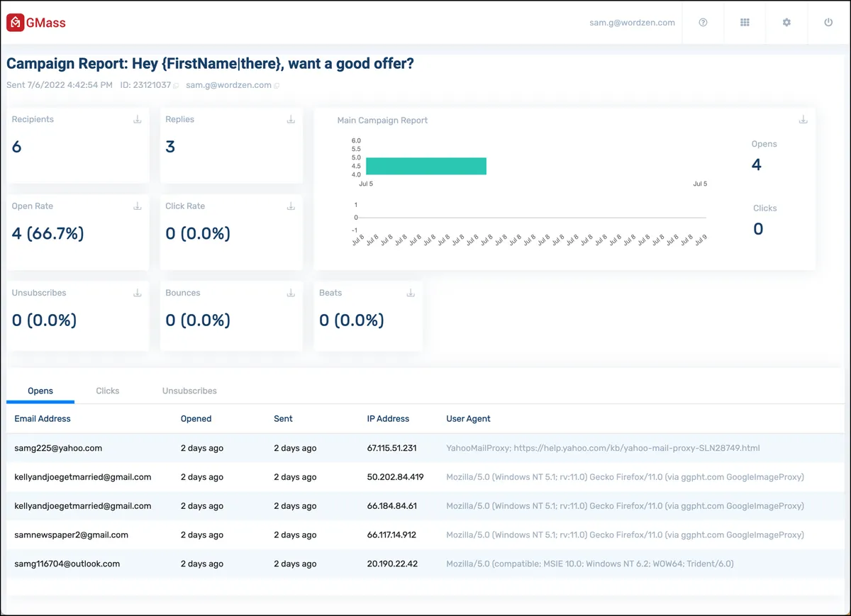Download the Click Rate data
The image size is (851, 616).
[x=291, y=206]
